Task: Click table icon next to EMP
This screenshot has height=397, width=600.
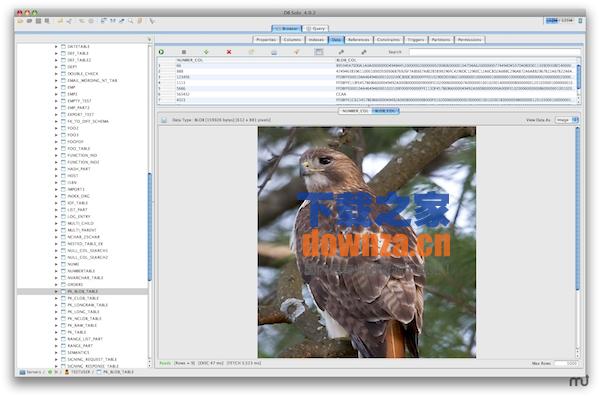Action: coord(64,87)
